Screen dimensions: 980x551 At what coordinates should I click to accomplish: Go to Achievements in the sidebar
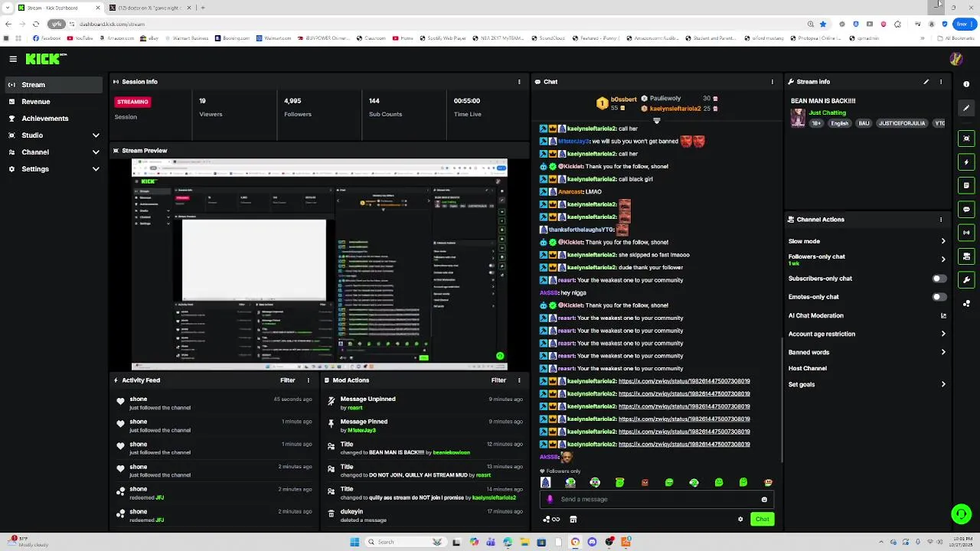click(x=52, y=119)
